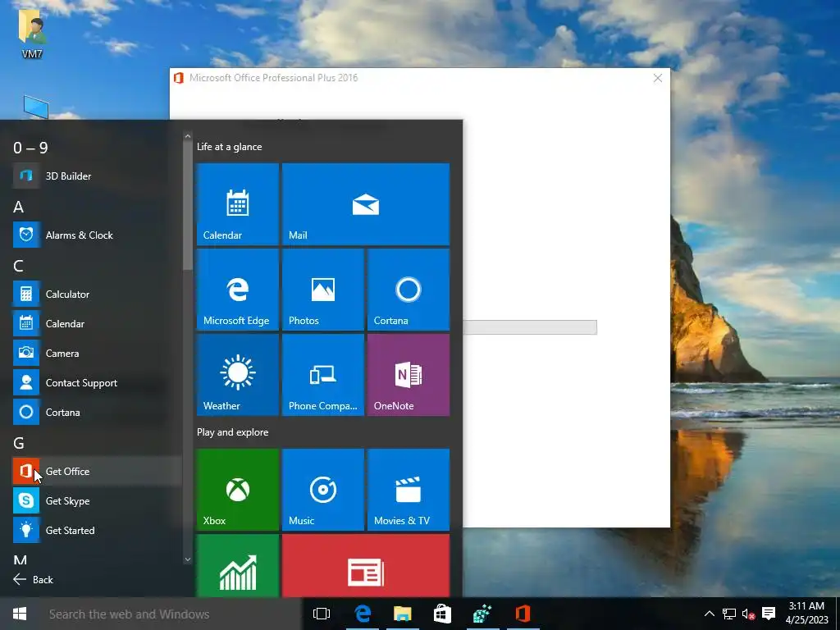This screenshot has height=630, width=840.
Task: Launch Edge from the taskbar
Action: point(363,614)
